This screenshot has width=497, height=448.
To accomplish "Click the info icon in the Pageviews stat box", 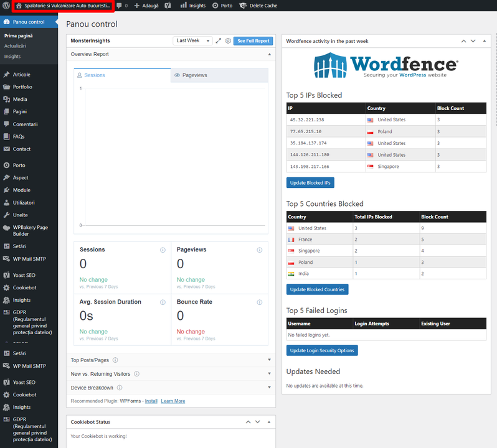I will pyautogui.click(x=260, y=250).
